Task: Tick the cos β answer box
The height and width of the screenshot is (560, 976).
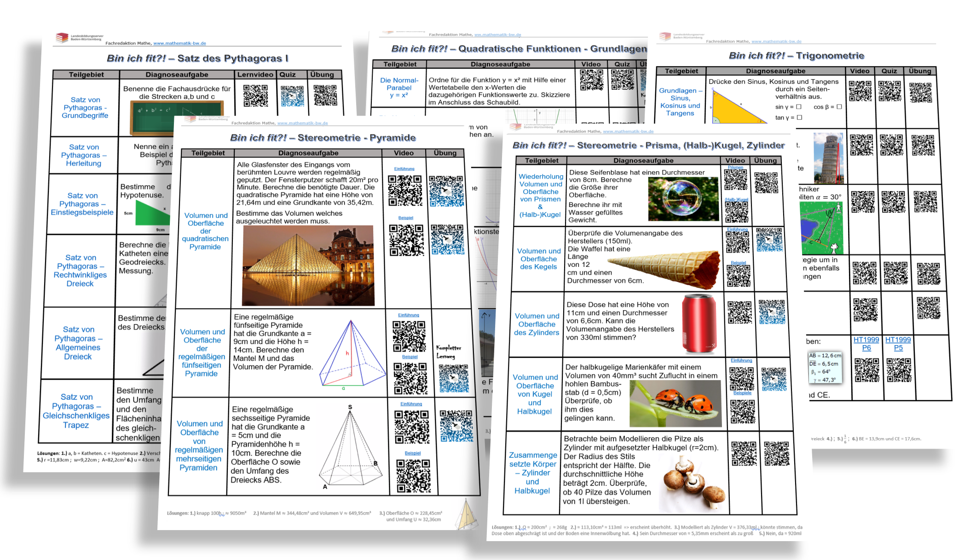Action: point(839,107)
